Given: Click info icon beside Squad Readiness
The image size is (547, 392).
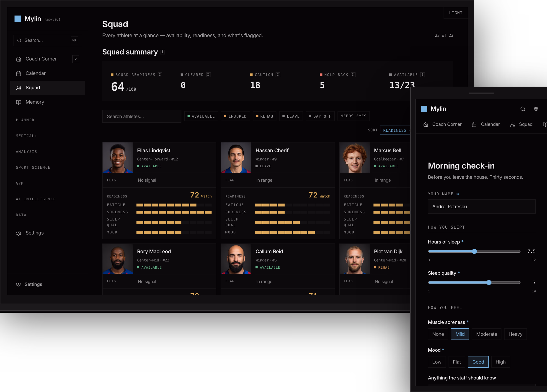Looking at the screenshot, I should (x=160, y=75).
